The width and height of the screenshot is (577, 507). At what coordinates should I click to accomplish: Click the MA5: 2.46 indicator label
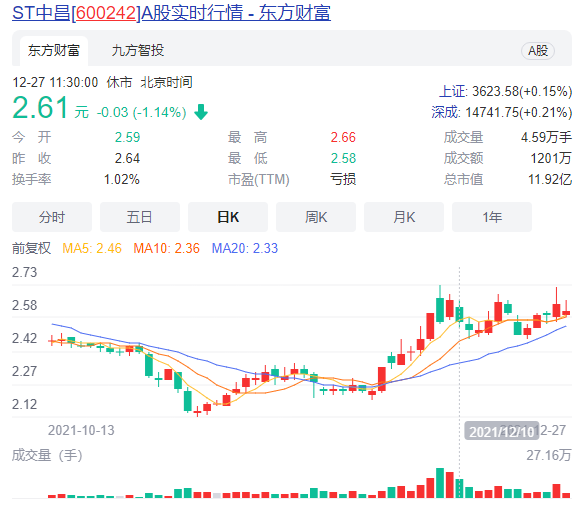tap(92, 248)
